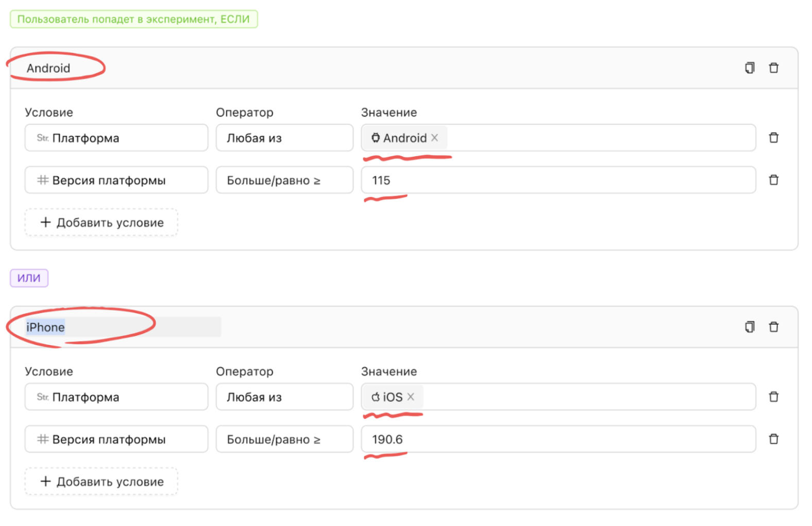This screenshot has height=526, width=812.
Task: Edit the version value field containing 115
Action: (x=558, y=180)
